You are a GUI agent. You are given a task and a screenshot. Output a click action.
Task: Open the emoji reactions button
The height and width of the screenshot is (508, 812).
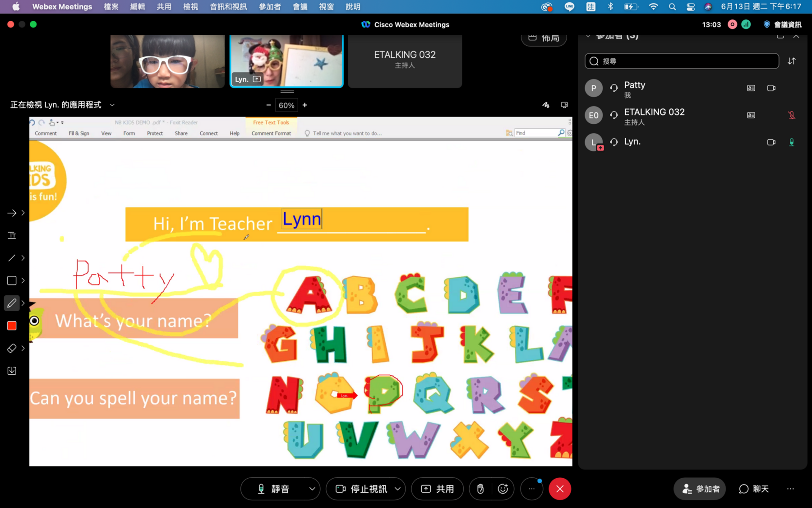503,489
